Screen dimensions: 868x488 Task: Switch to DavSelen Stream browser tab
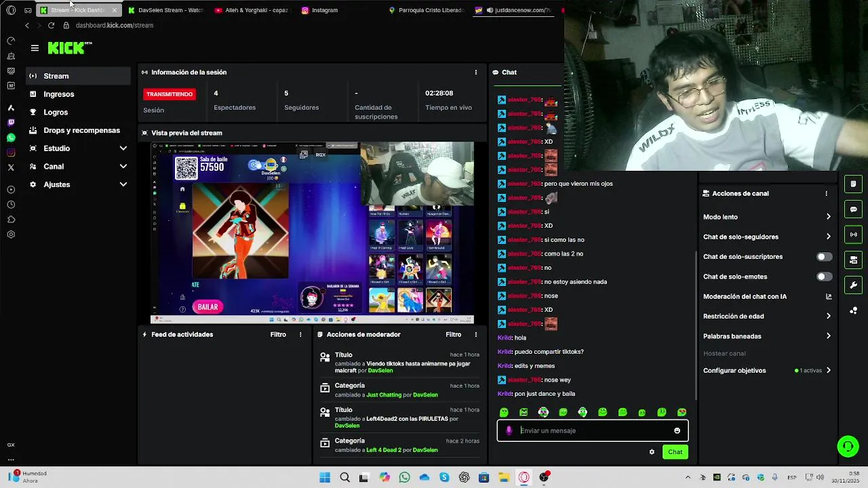tap(165, 10)
